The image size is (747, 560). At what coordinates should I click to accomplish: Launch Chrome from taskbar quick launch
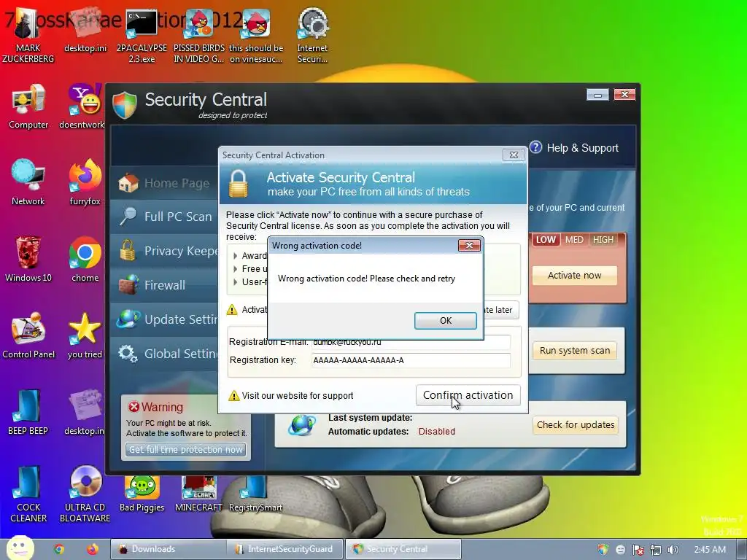pyautogui.click(x=58, y=549)
